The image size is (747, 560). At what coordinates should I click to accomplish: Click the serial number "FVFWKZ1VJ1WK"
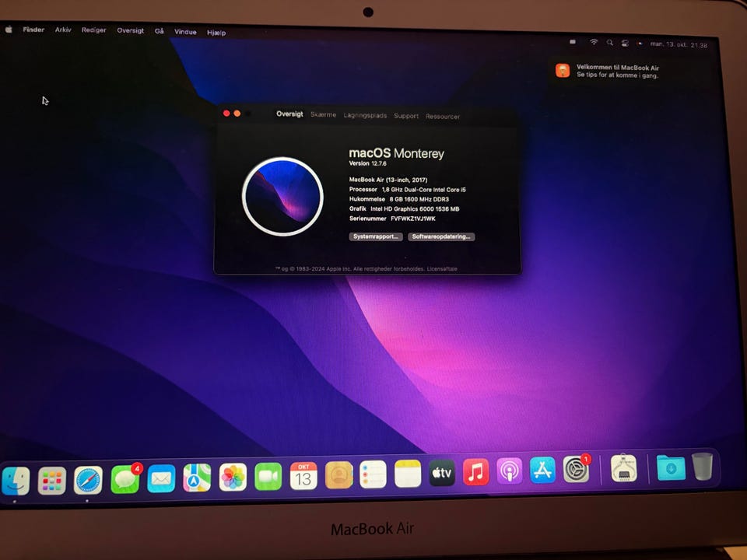pyautogui.click(x=413, y=219)
